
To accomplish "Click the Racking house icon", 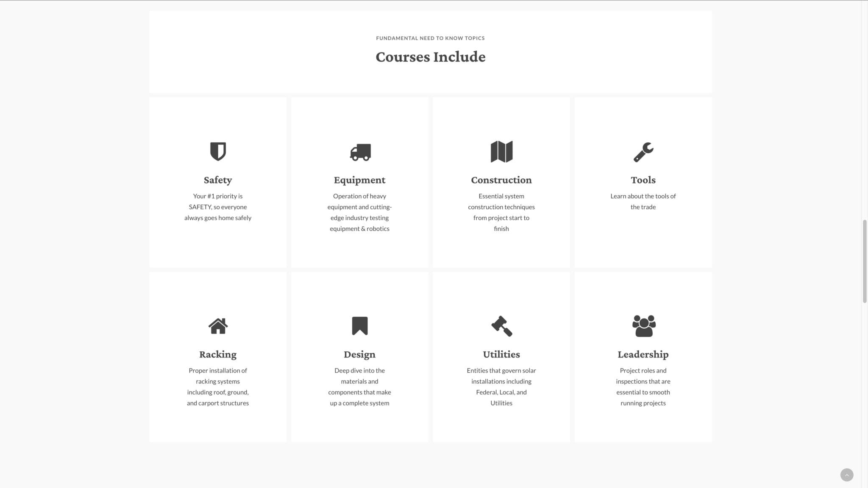I will click(x=218, y=326).
